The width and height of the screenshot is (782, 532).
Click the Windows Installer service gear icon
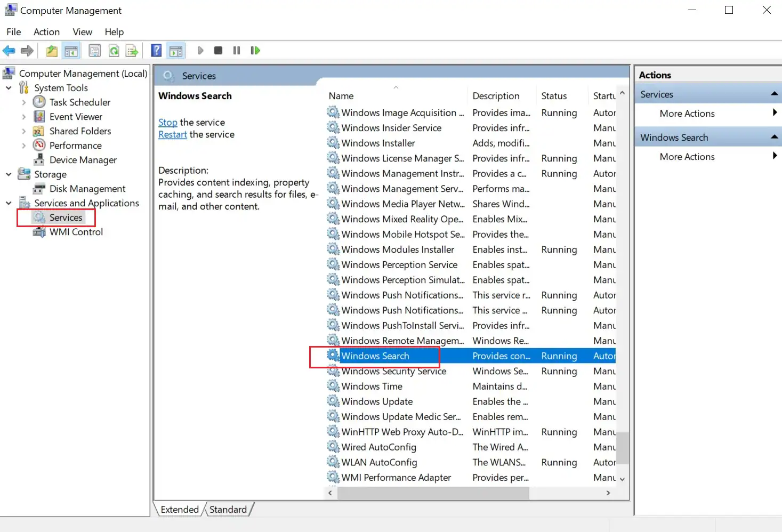pos(334,143)
